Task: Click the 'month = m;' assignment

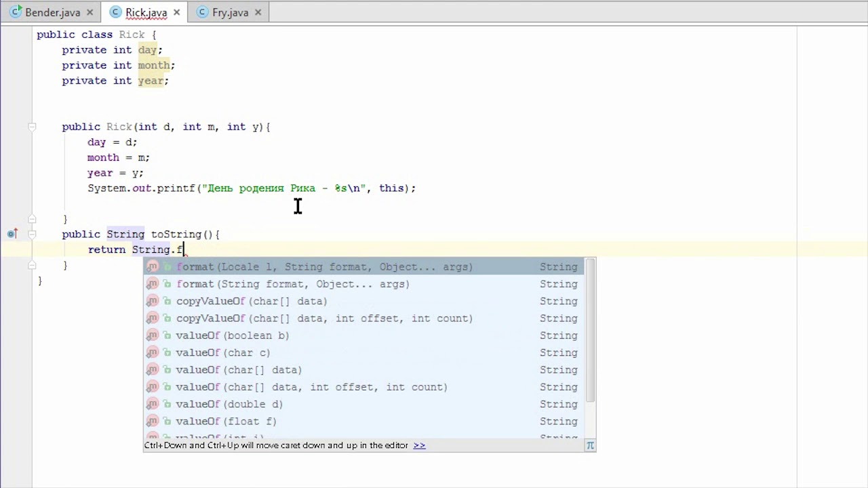Action: click(119, 157)
